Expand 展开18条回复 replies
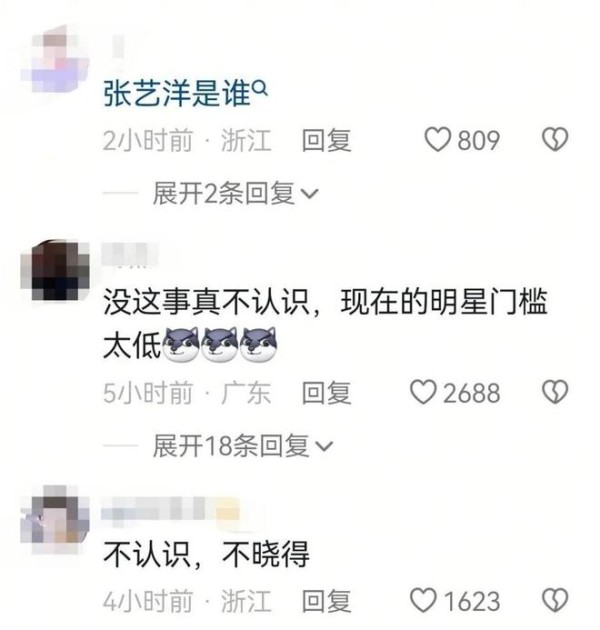Viewport: 600px width, 630px height. (x=243, y=446)
